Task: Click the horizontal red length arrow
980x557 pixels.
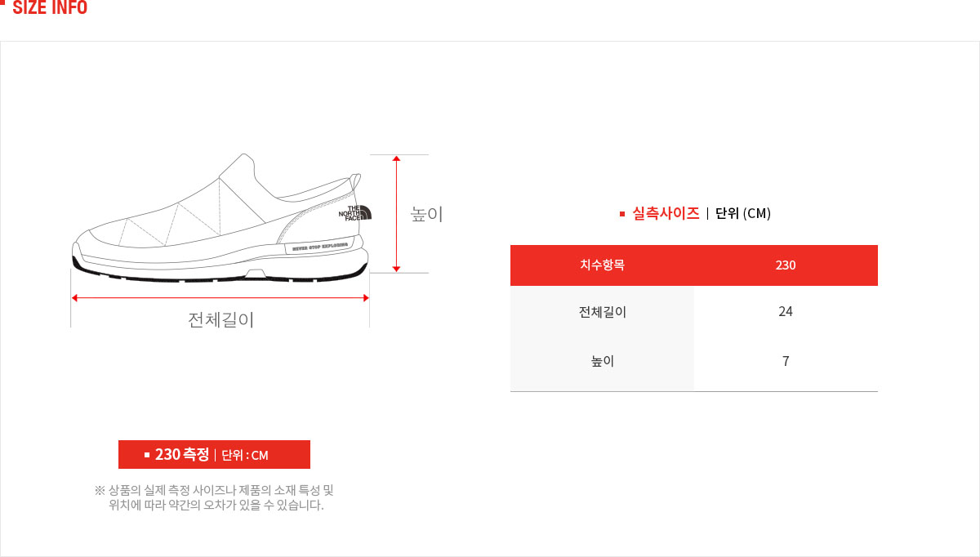Action: click(x=220, y=298)
